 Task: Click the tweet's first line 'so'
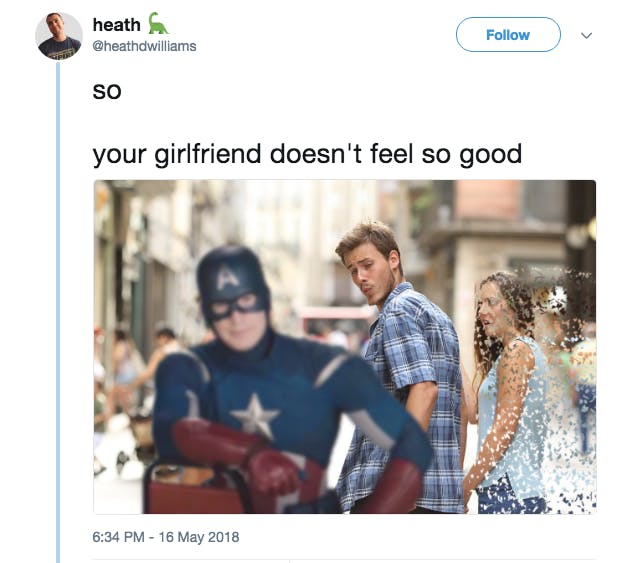[x=107, y=92]
